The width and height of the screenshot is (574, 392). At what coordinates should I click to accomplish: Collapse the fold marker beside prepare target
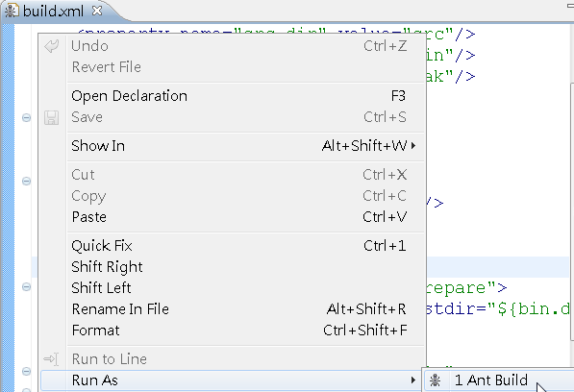26,286
